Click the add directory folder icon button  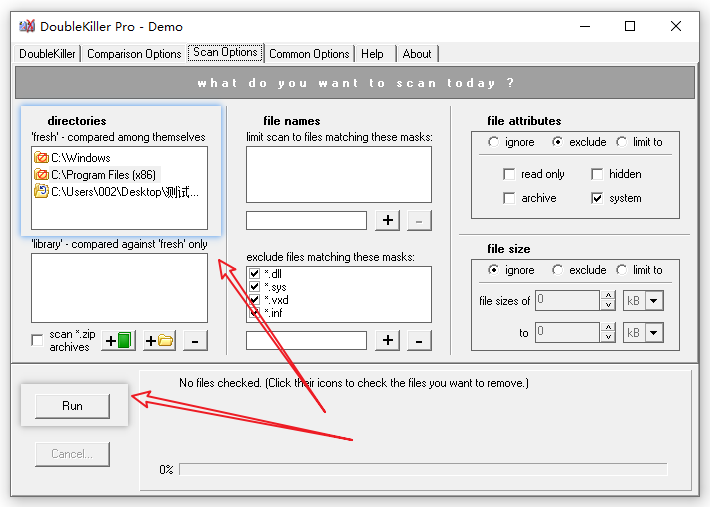(x=159, y=340)
